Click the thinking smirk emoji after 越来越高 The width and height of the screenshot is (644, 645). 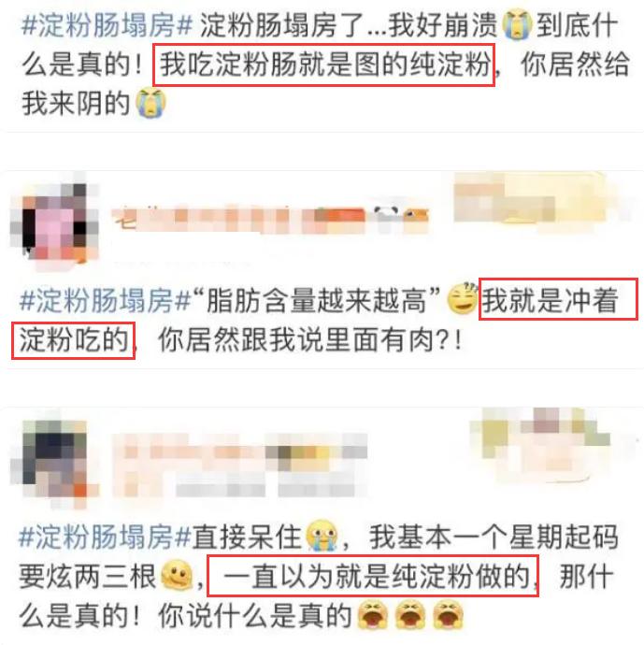(x=463, y=300)
